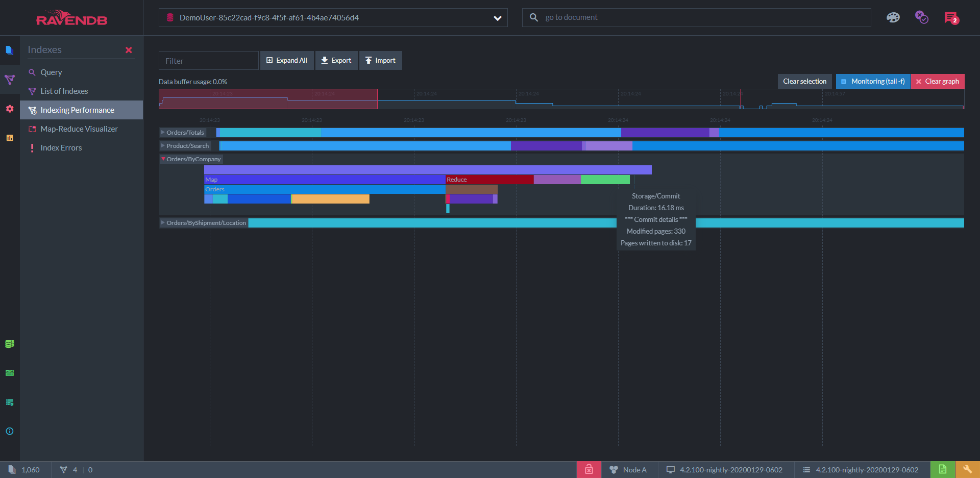Go to List of Indexes
Image resolution: width=980 pixels, height=478 pixels.
(64, 91)
